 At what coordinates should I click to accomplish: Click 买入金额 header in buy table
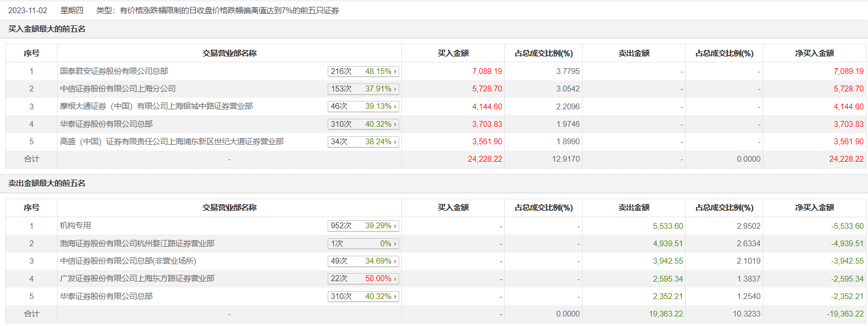click(x=453, y=53)
